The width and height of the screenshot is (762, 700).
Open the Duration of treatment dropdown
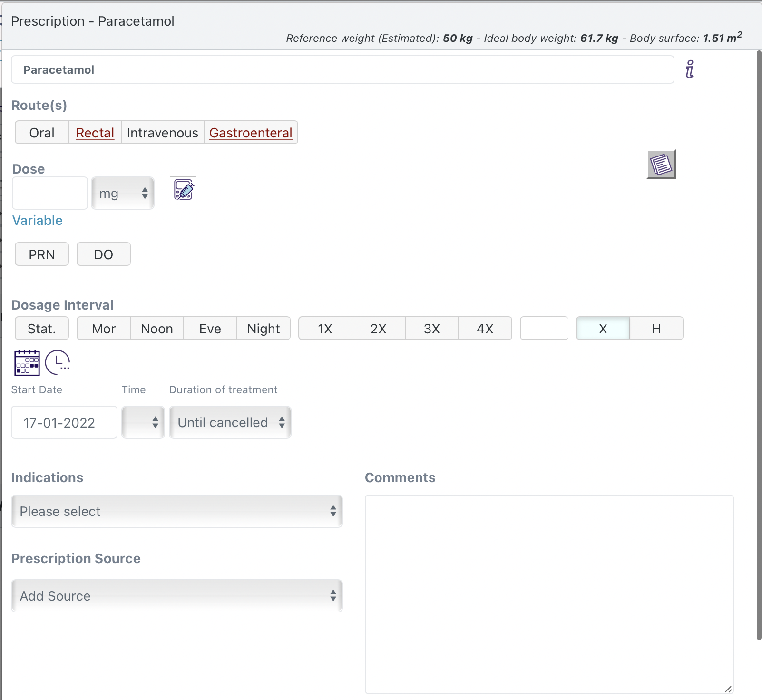tap(230, 422)
